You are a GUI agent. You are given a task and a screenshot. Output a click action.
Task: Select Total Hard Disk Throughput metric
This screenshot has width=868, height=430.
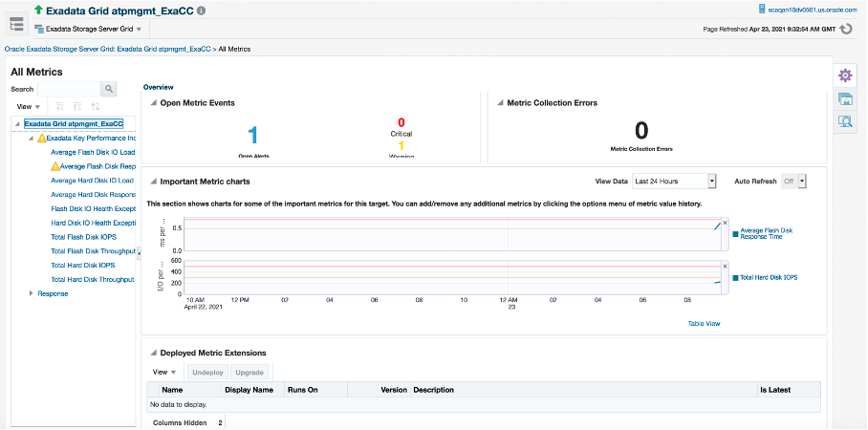coord(93,279)
